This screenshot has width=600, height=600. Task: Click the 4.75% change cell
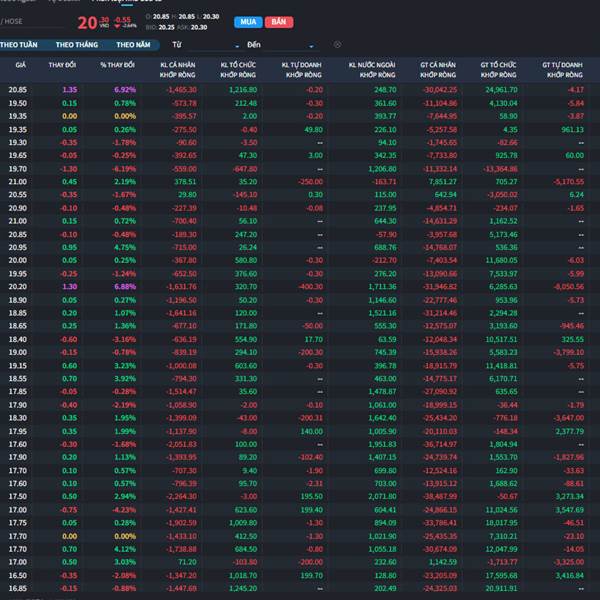point(125,248)
